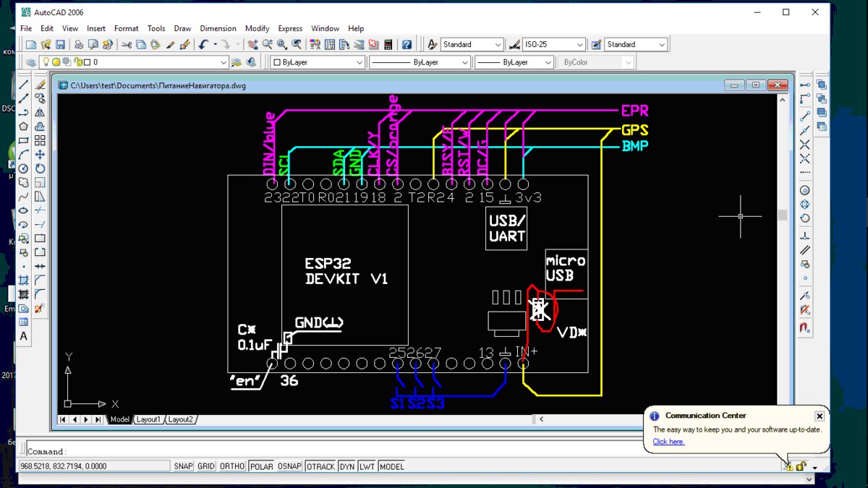The height and width of the screenshot is (488, 868).
Task: Toggle SNAP mode in status bar
Action: [x=184, y=466]
